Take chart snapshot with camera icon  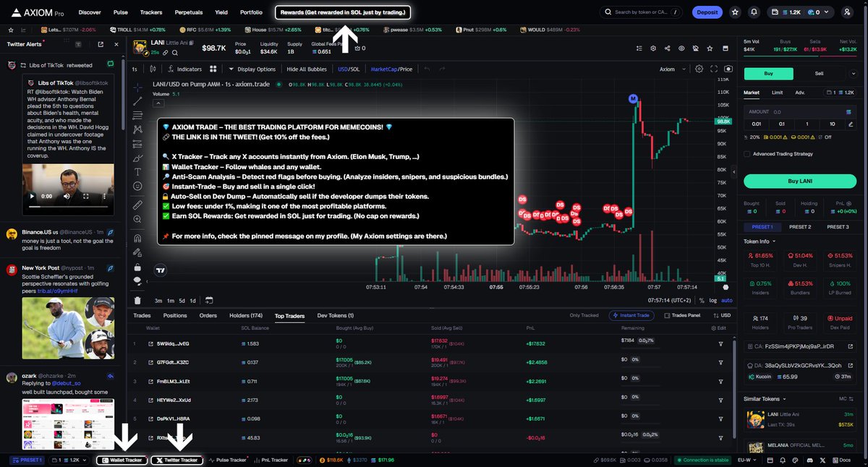click(x=728, y=69)
